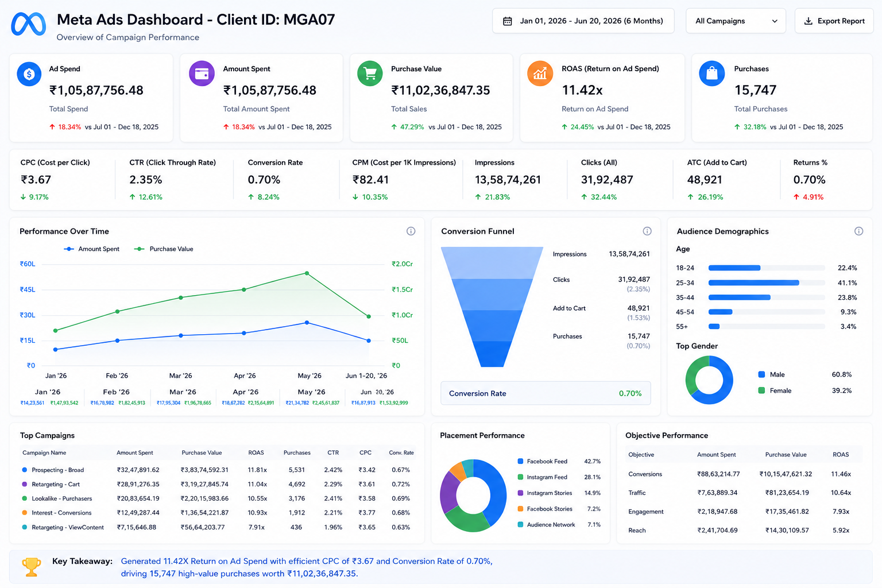Click the Meta infinity logo
The height and width of the screenshot is (588, 882).
29,24
